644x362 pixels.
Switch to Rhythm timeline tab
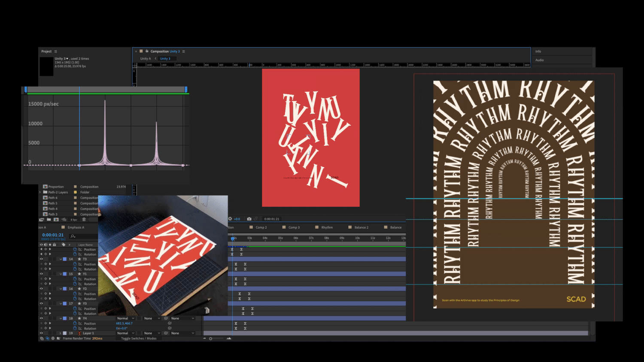click(x=327, y=227)
